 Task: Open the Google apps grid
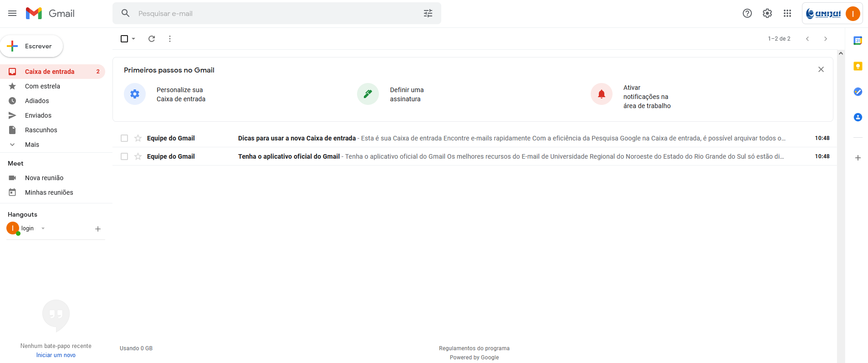(x=787, y=13)
